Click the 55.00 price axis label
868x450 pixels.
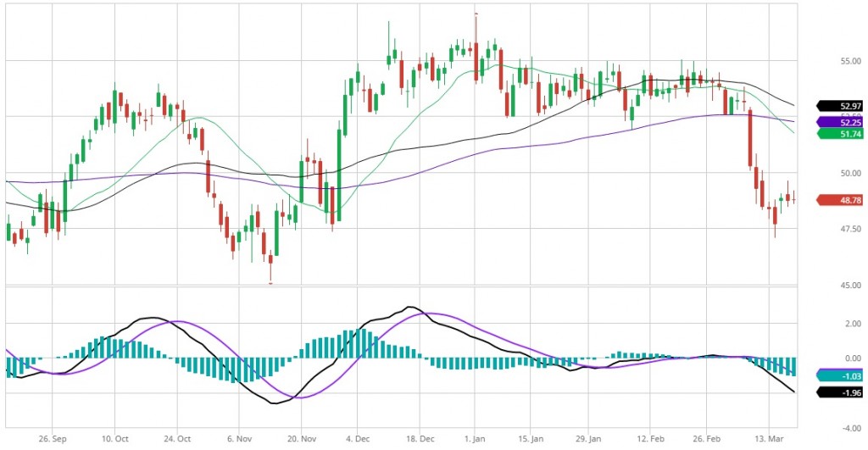[851, 61]
